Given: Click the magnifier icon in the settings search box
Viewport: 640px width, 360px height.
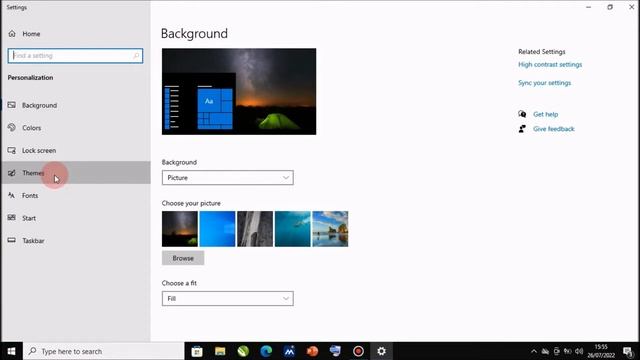Looking at the screenshot, I should tap(136, 56).
